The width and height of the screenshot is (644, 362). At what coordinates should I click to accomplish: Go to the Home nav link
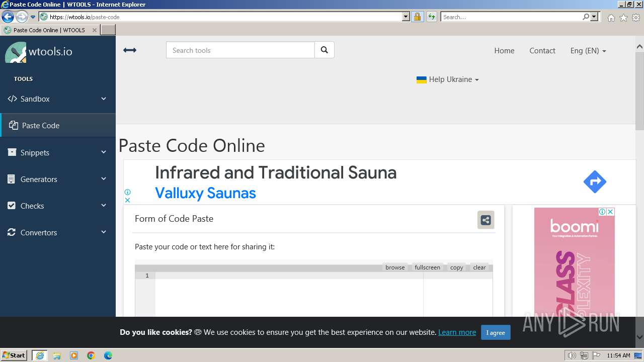click(x=504, y=50)
